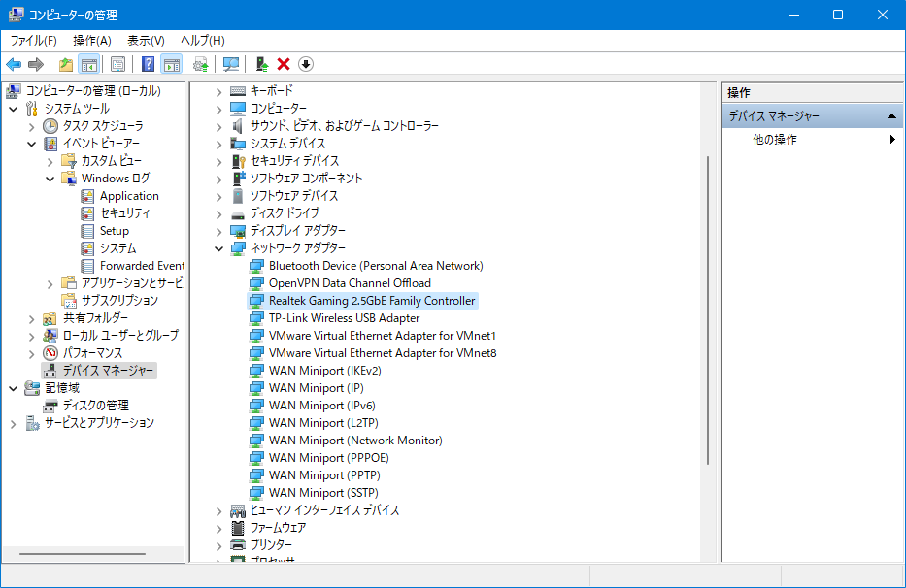Open the Properties toolbar icon
The image size is (906, 588).
coord(117,64)
